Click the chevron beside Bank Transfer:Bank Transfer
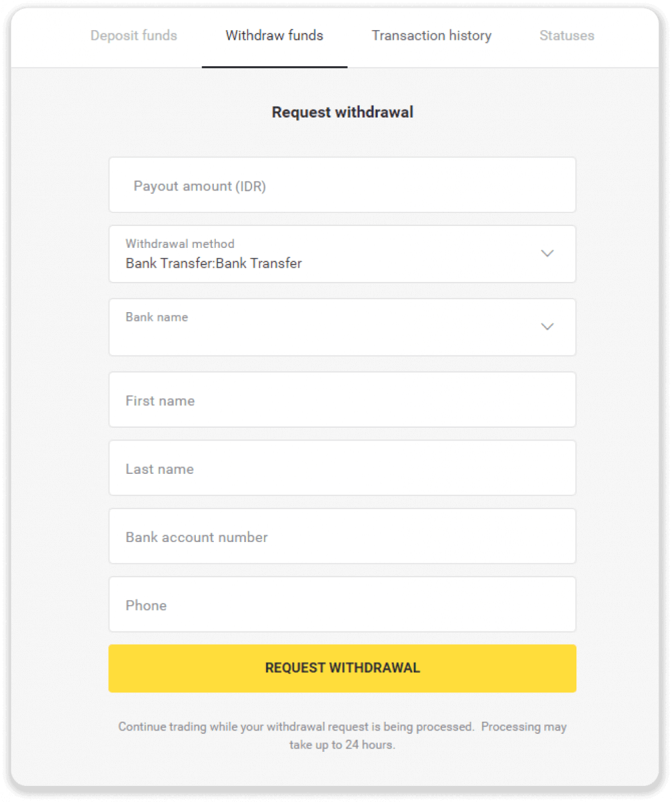 [548, 254]
